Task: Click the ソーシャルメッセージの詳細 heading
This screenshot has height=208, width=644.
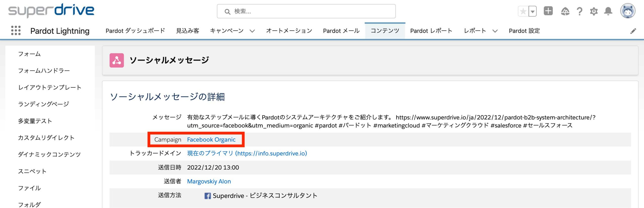Action: (x=167, y=97)
